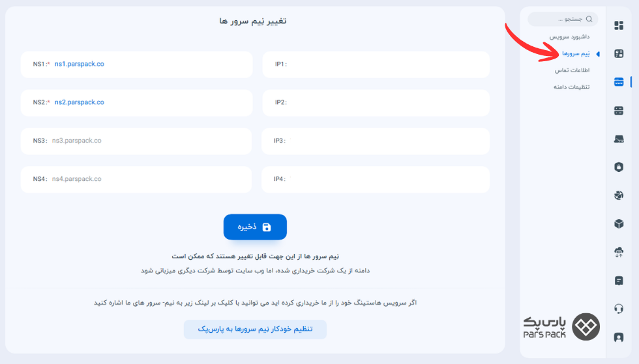Click the user profile icon in sidebar

coord(619,337)
